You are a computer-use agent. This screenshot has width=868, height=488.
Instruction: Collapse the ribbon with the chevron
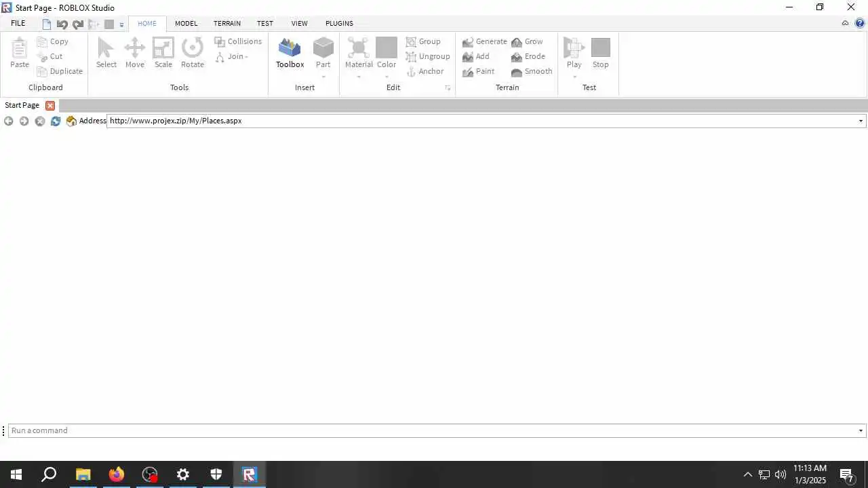(845, 23)
